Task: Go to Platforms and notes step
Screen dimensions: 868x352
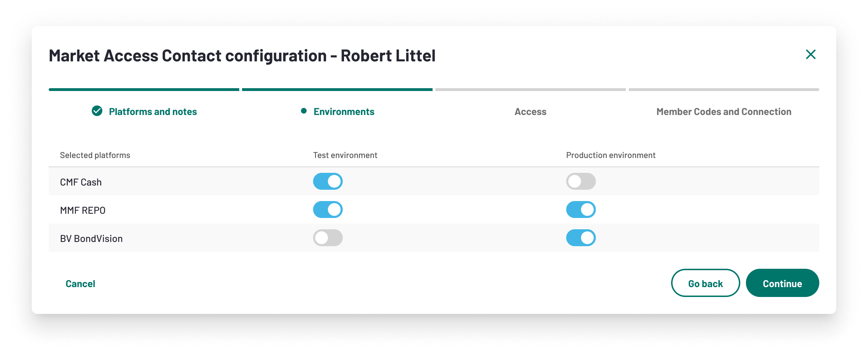Action: [x=153, y=112]
